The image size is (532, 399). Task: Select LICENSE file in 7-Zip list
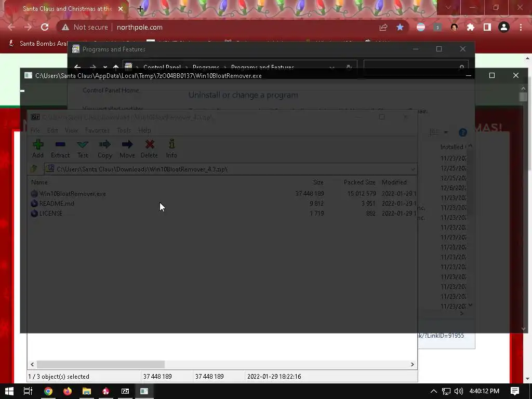coord(50,214)
